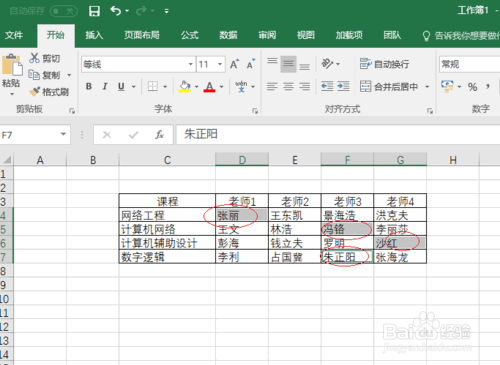Viewport: 500px width, 365px height.
Task: Open the 字体 dialog launcher
Action: coord(255,111)
